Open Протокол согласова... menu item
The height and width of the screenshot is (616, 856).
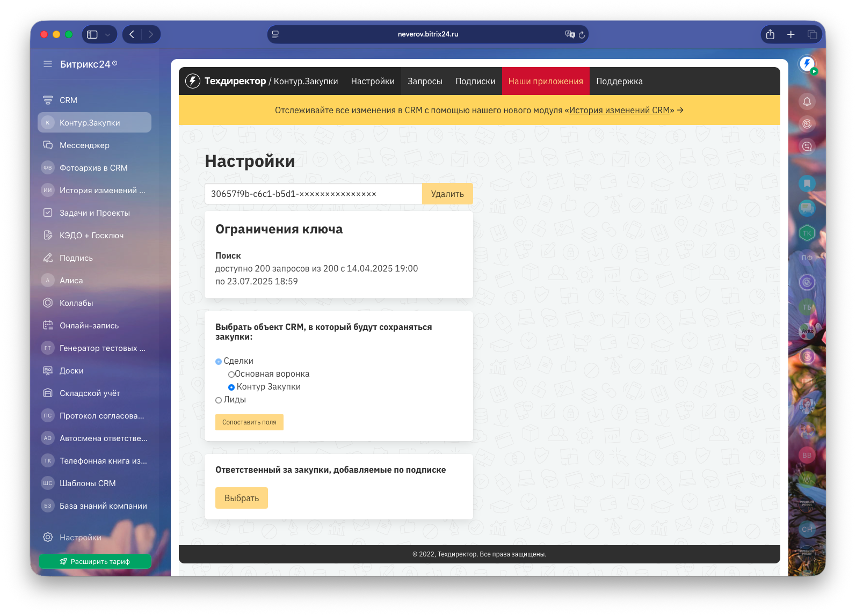95,416
